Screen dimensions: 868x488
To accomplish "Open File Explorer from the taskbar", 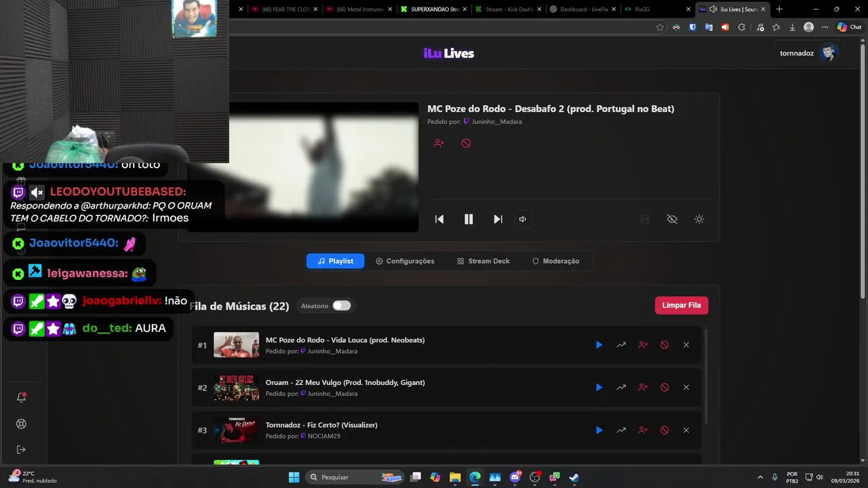I will click(455, 477).
